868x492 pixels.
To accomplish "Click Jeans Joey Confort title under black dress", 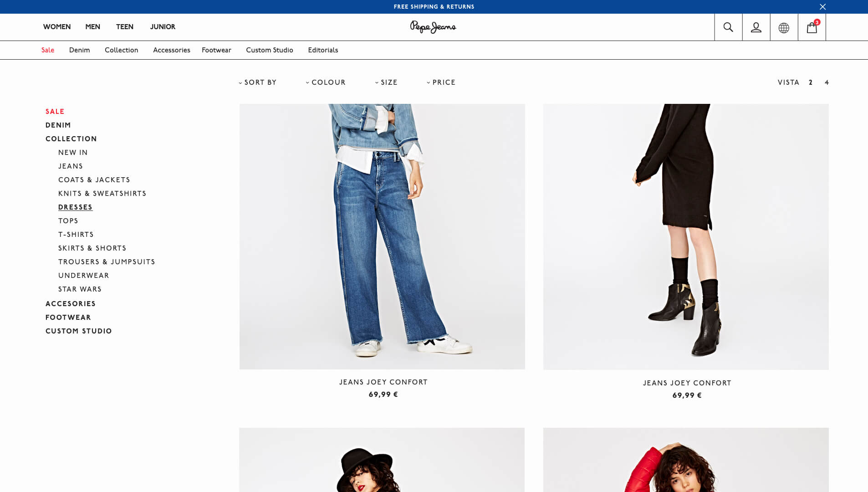I will [687, 383].
